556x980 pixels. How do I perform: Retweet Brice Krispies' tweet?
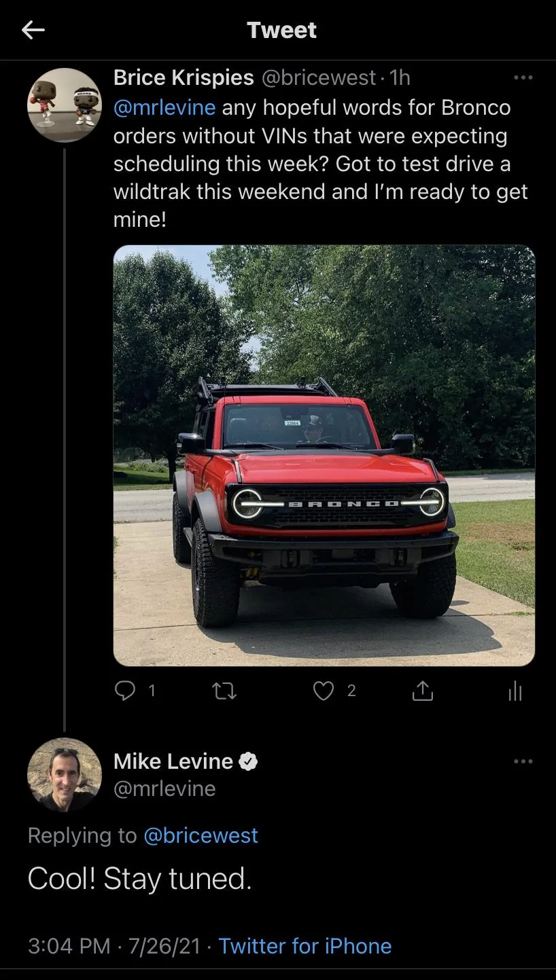(224, 691)
